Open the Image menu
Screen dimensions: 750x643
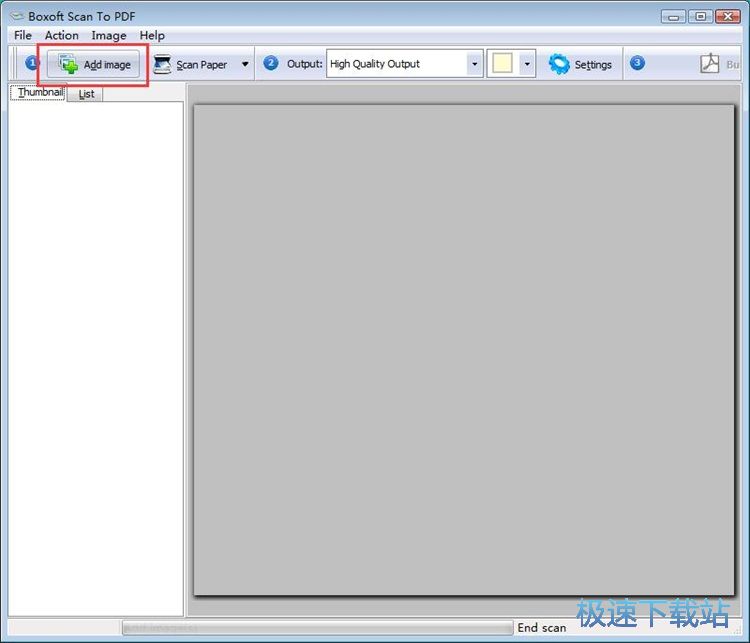[x=109, y=35]
